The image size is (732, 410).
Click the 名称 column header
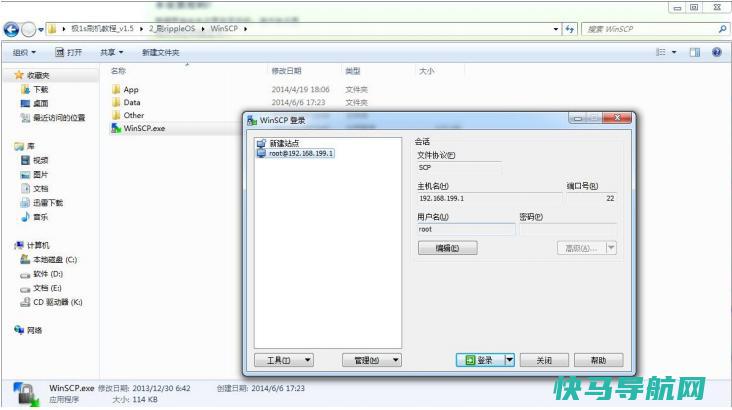[118, 71]
